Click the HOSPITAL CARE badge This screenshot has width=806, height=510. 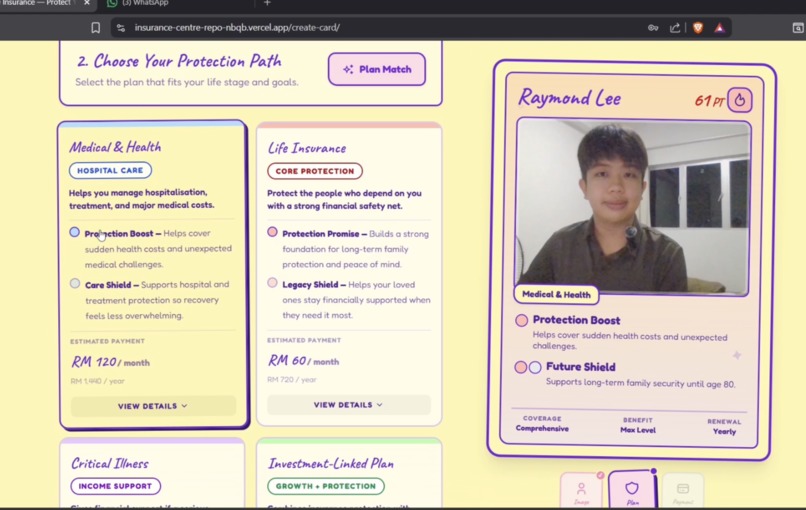click(111, 170)
